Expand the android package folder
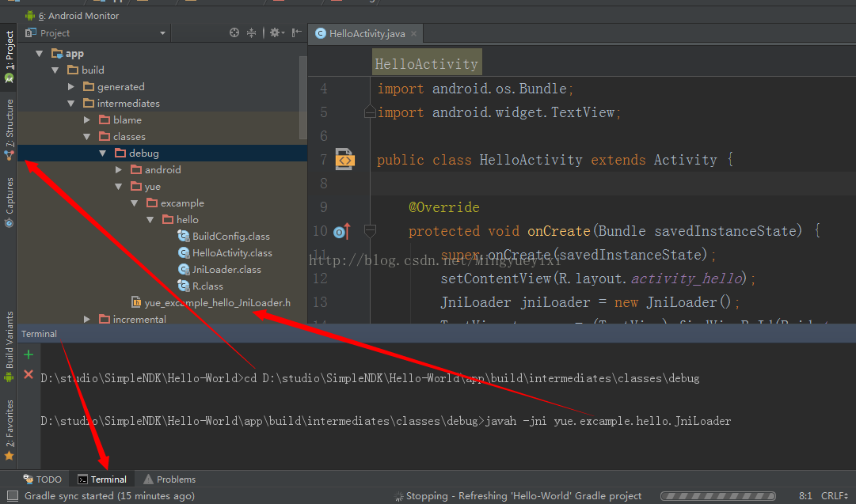Viewport: 856px width, 504px height. 119,169
